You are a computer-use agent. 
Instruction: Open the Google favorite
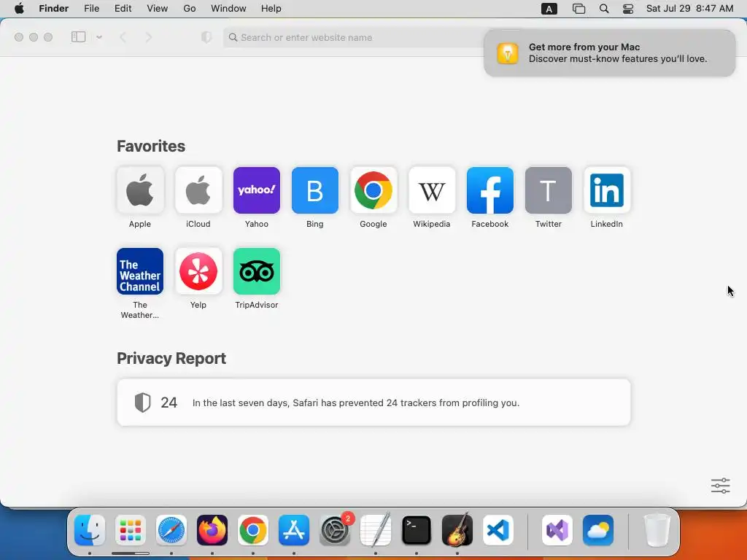click(x=373, y=190)
